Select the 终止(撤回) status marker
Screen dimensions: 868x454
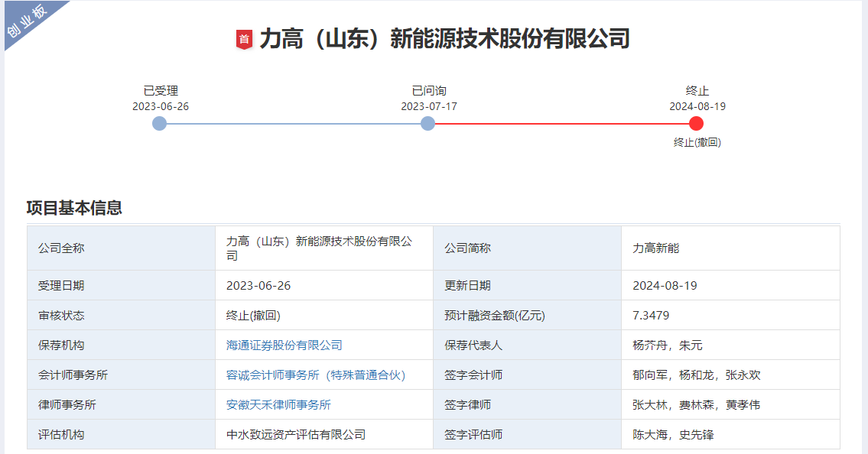tap(697, 142)
